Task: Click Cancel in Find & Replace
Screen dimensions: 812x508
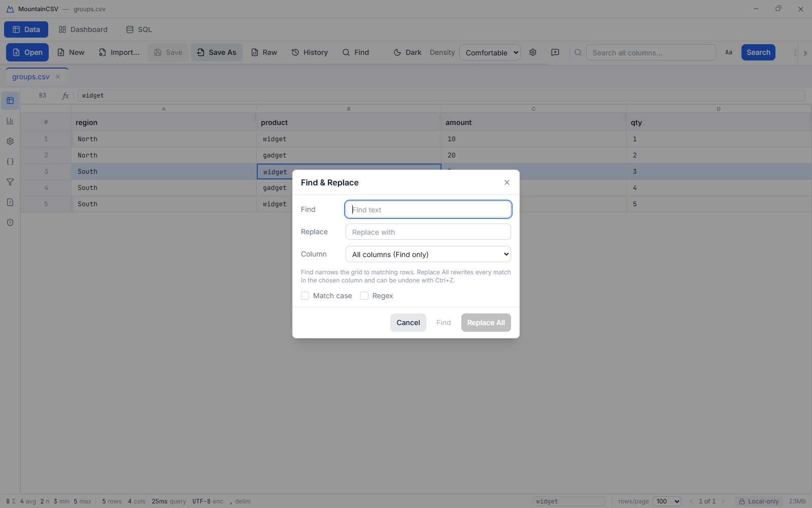Action: [x=408, y=323]
